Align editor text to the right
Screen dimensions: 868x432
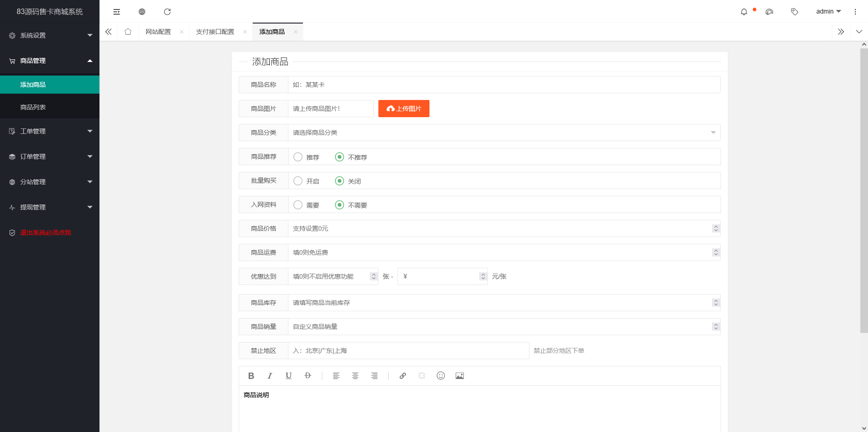click(374, 375)
